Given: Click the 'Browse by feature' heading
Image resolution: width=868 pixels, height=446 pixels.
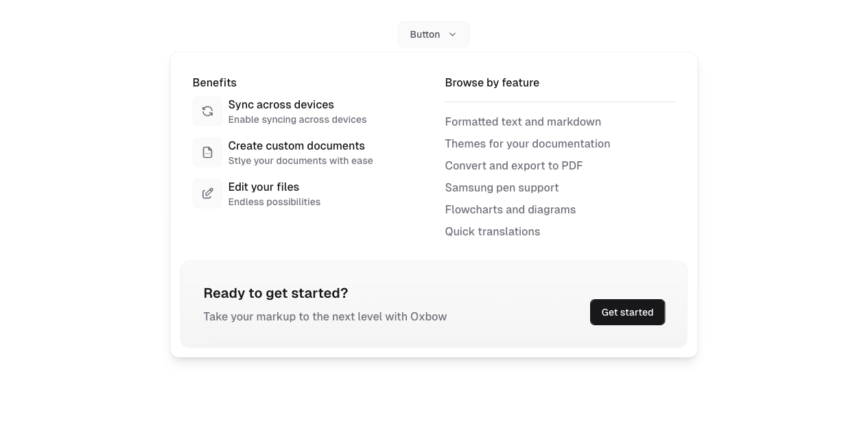Looking at the screenshot, I should pyautogui.click(x=492, y=82).
